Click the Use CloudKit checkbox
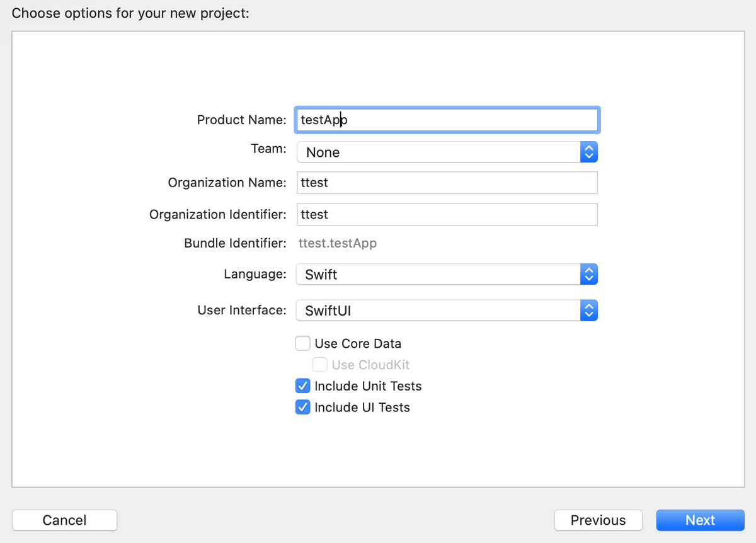The width and height of the screenshot is (756, 543). (320, 364)
